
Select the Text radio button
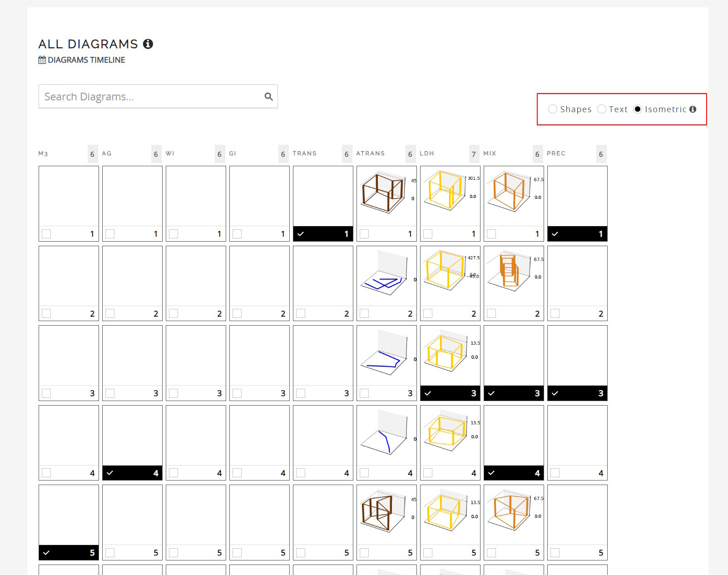602,109
